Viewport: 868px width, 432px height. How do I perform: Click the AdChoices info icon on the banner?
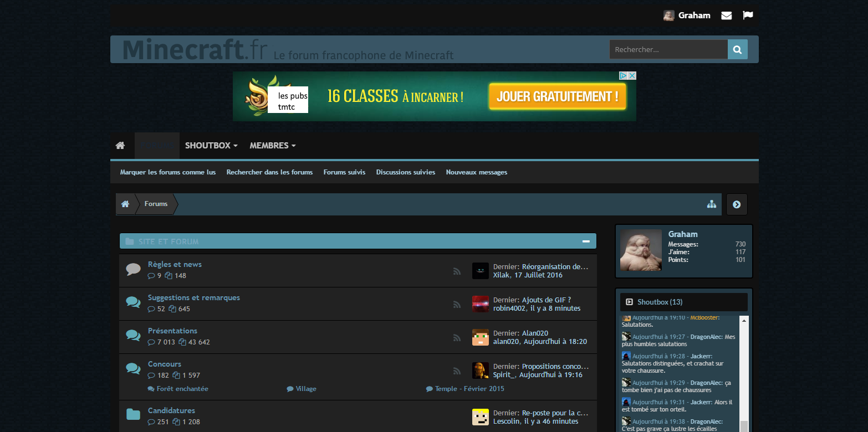tap(624, 76)
